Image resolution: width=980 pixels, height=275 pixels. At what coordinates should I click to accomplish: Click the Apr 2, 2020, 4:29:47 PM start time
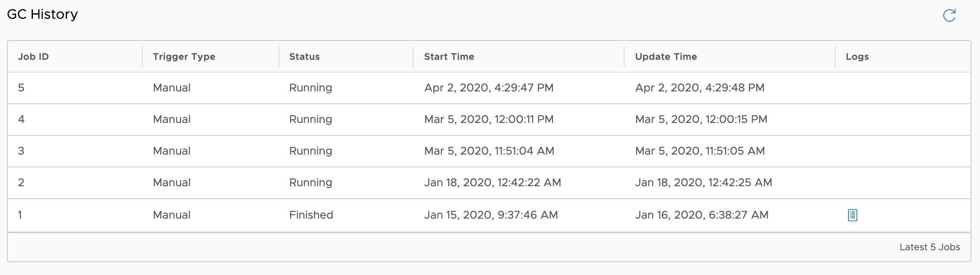coord(489,88)
